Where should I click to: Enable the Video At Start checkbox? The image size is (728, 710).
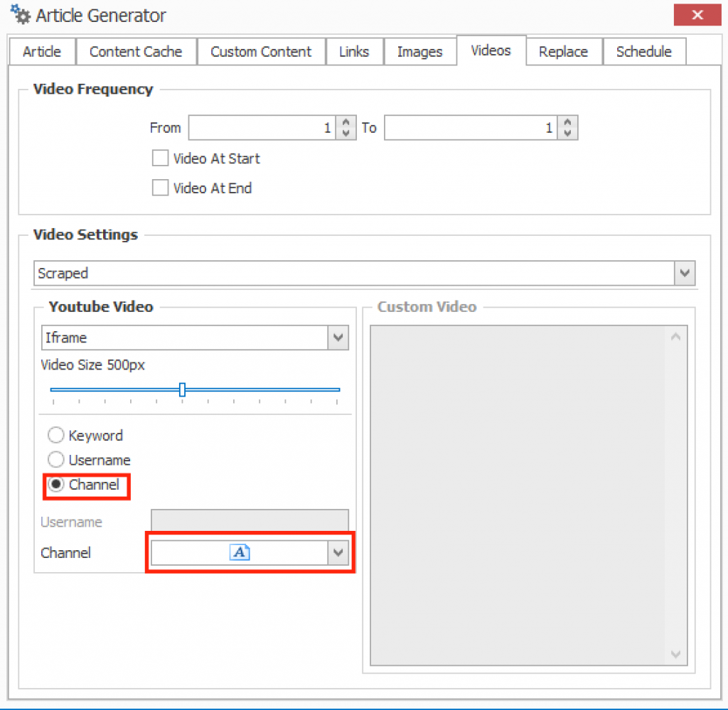(x=160, y=158)
